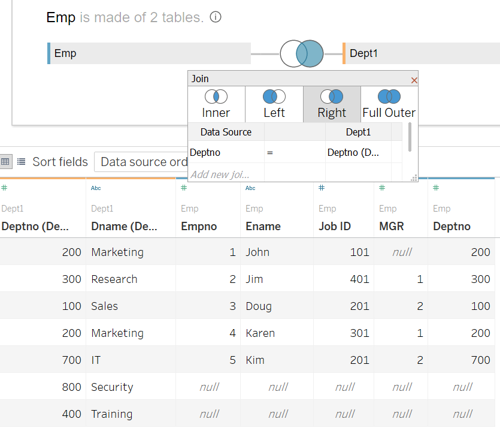Open Deptno data source join clause field

tap(226, 152)
